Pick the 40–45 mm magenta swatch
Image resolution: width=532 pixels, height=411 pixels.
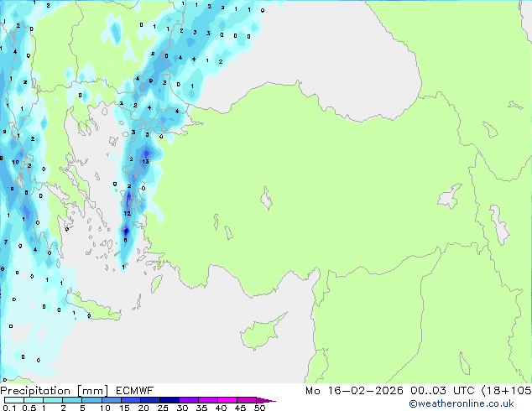(227, 400)
